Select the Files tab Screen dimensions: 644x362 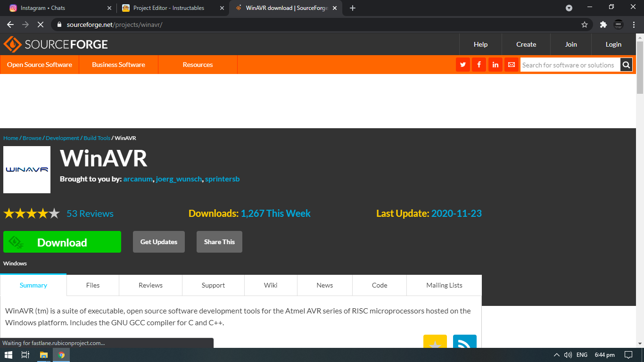(x=93, y=285)
